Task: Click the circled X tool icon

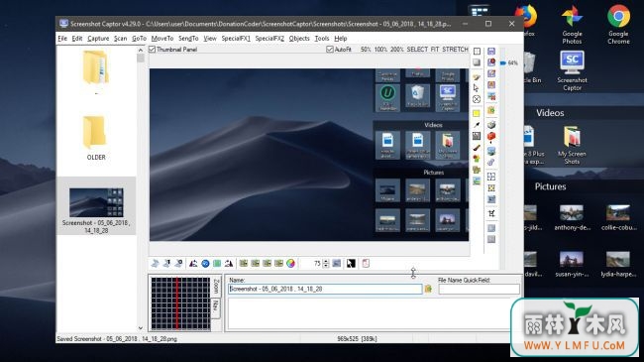Action: click(x=477, y=99)
